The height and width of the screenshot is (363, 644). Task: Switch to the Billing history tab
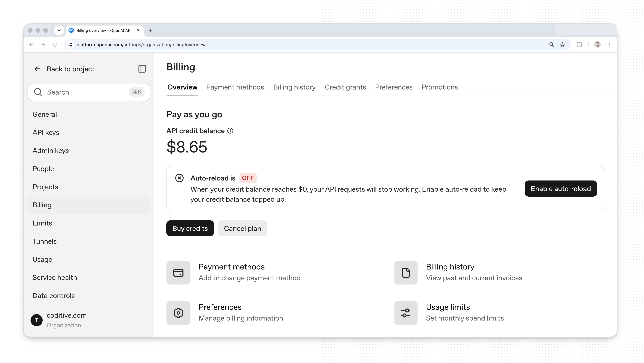click(294, 87)
